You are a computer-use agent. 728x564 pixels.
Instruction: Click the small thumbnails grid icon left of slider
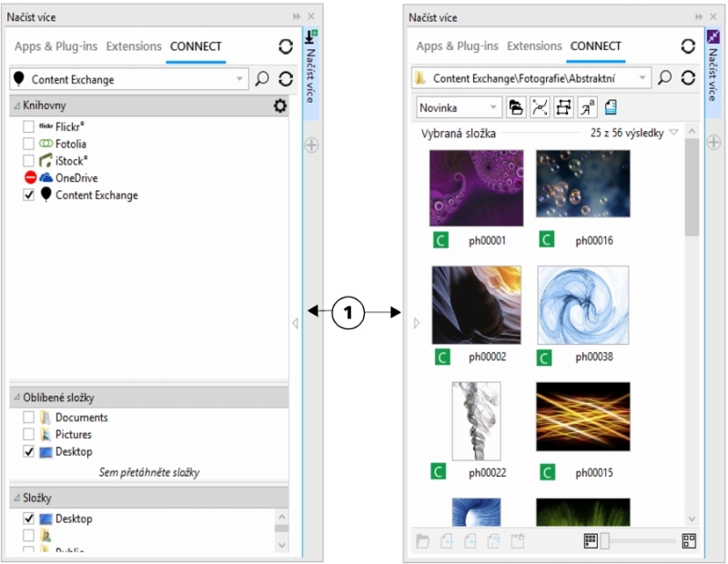pos(590,540)
